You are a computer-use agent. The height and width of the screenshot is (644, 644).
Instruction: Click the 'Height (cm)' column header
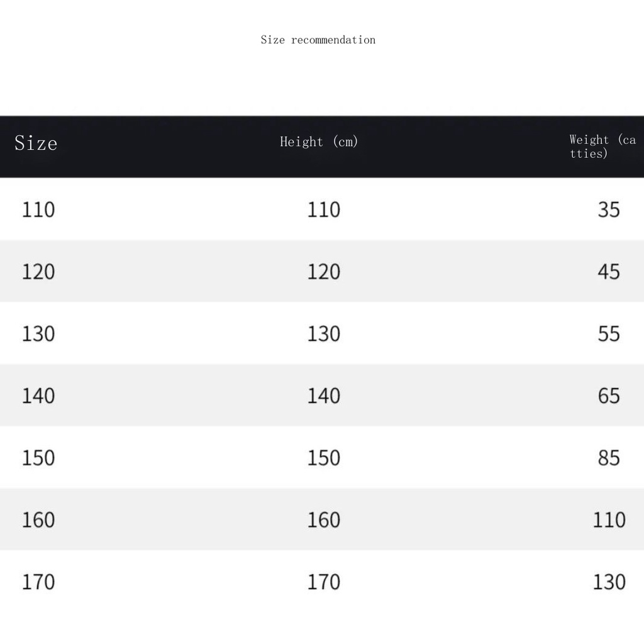[x=319, y=142]
